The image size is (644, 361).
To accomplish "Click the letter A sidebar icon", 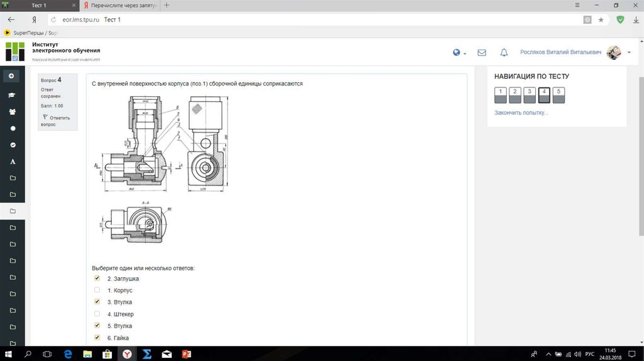I will pyautogui.click(x=12, y=162).
